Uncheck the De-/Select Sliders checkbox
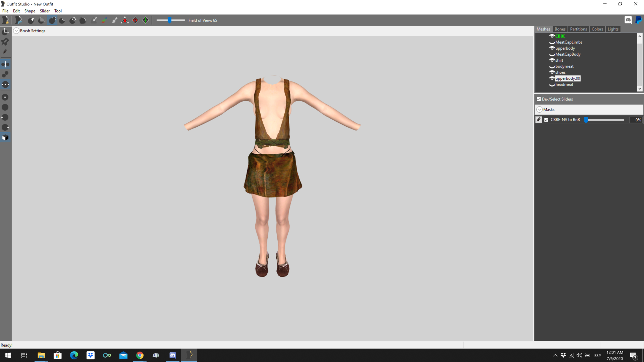 pyautogui.click(x=539, y=99)
